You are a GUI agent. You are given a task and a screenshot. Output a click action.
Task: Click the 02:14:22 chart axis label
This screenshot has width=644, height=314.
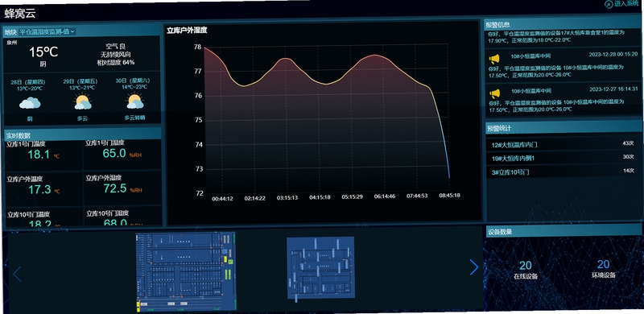coord(254,198)
